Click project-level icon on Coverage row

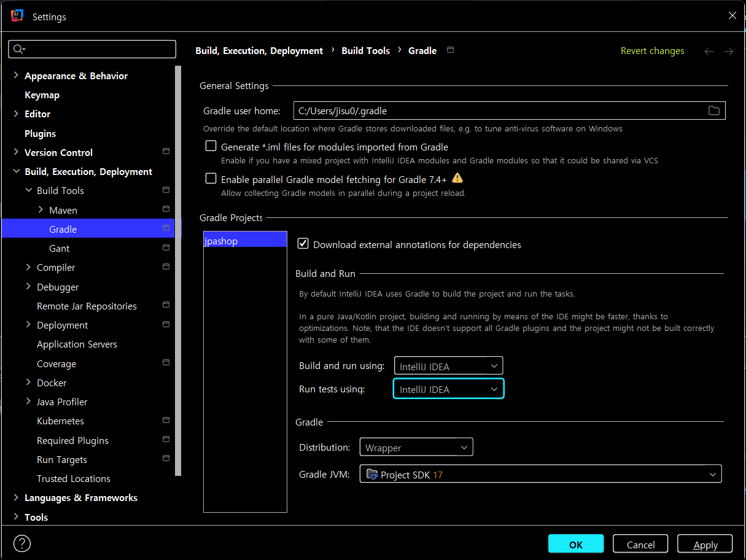[x=166, y=362]
